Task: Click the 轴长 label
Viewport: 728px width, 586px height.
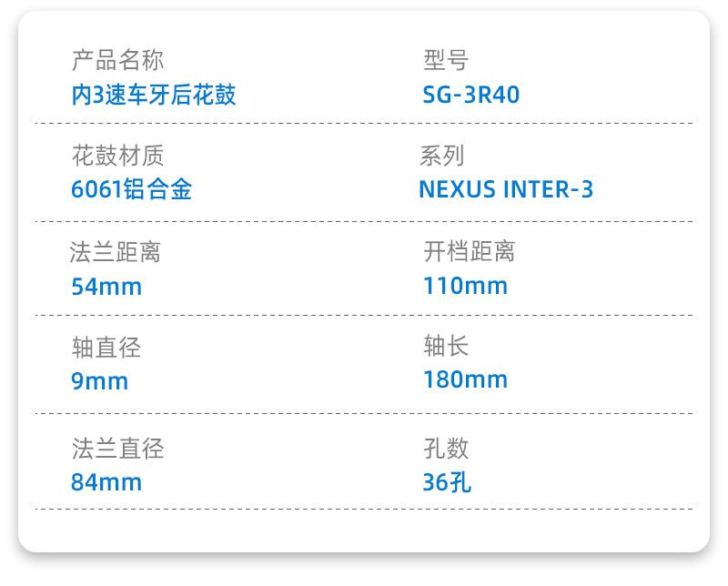Action: click(446, 347)
